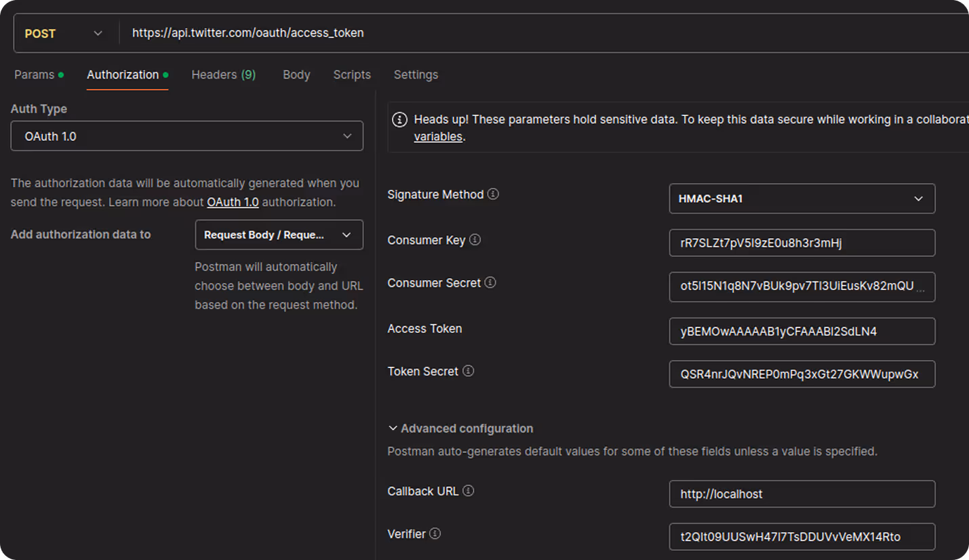The height and width of the screenshot is (560, 969).
Task: Click the info icon next to Callback URL
Action: tap(468, 491)
